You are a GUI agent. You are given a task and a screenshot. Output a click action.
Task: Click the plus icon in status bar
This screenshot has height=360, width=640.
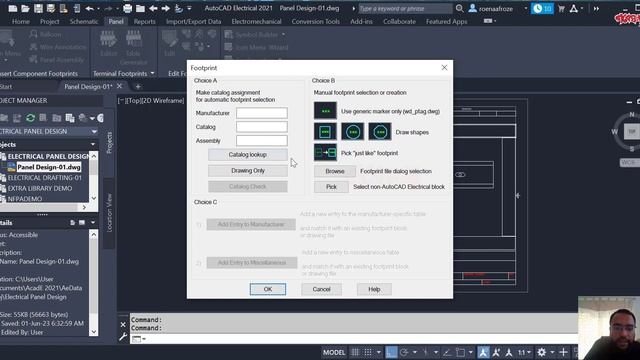[x=563, y=352]
